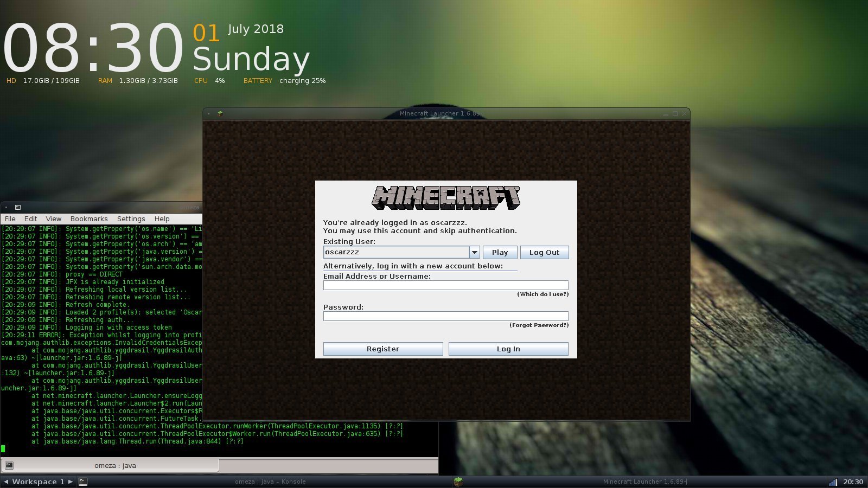Screen dimensions: 868x488
Task: Click the 'JFX is already initialized' terminal line
Action: 83,282
